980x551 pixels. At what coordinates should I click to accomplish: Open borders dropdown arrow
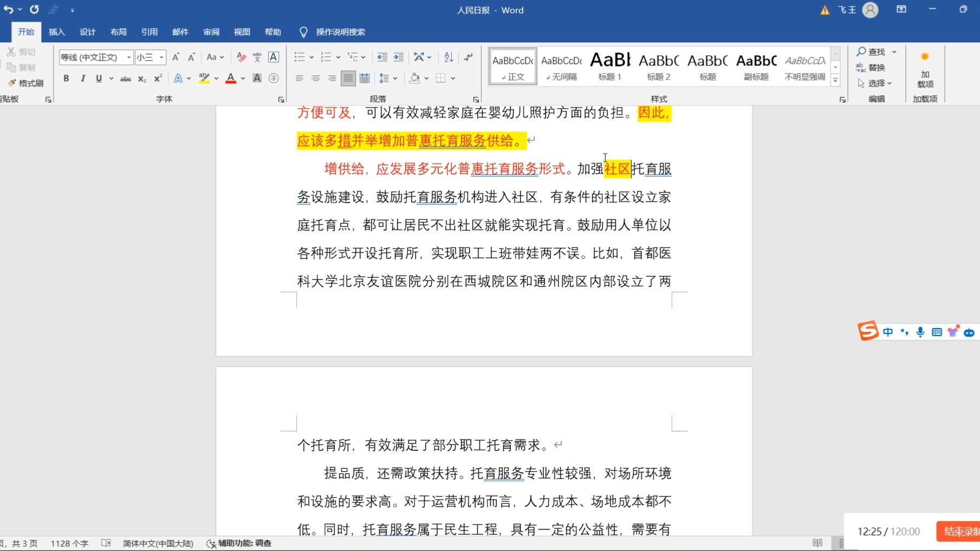click(453, 78)
